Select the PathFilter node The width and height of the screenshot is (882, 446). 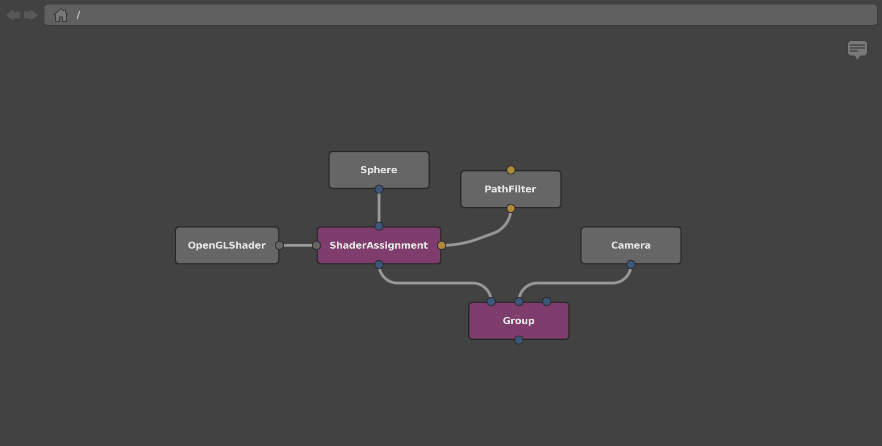click(x=511, y=189)
